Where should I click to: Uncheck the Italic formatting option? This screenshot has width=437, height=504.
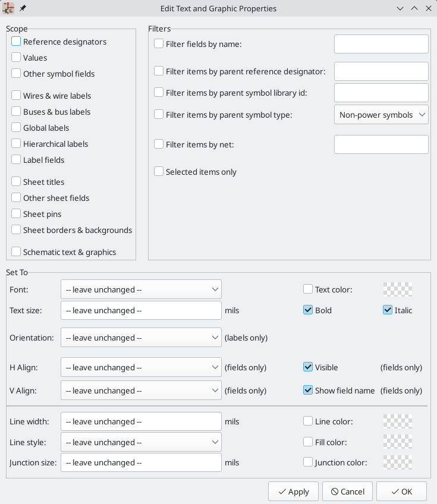tap(387, 310)
